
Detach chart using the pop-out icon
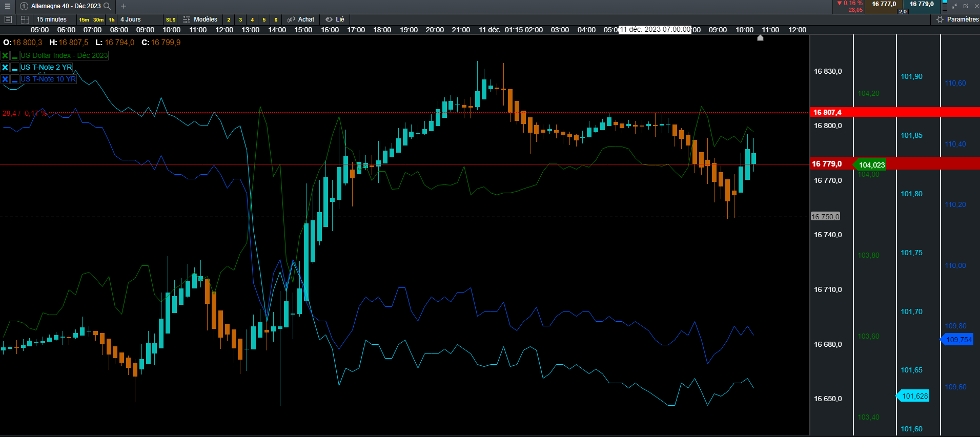966,6
